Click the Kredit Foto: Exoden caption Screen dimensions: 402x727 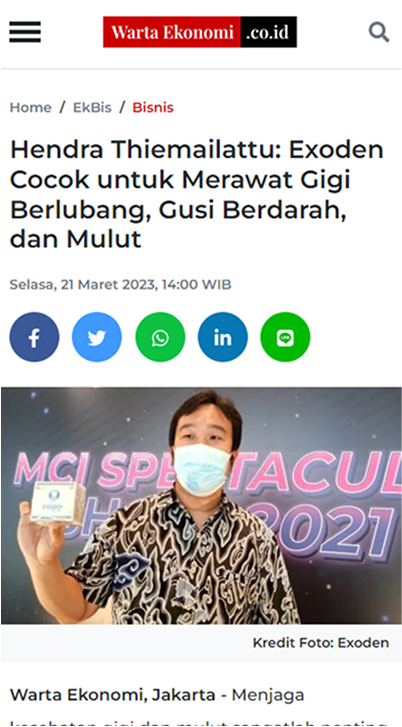click(321, 643)
